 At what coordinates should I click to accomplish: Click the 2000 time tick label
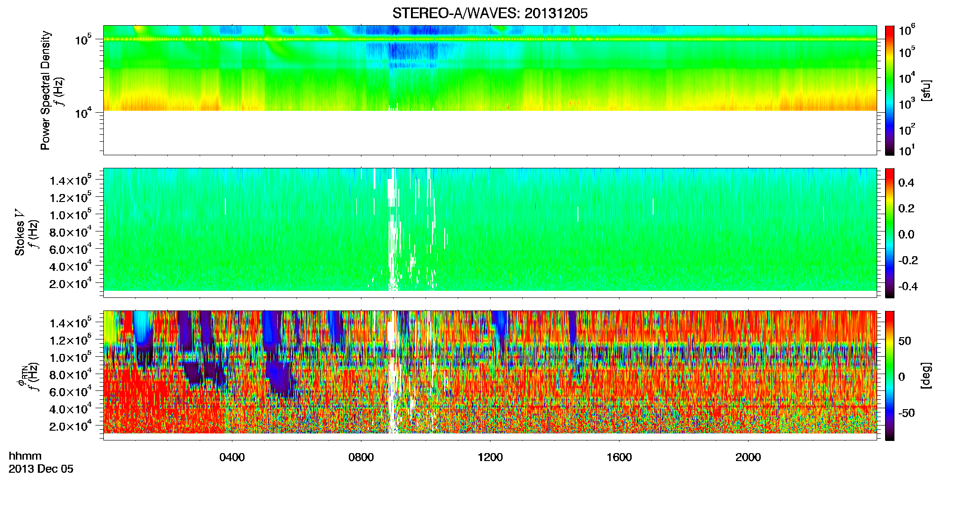coord(748,457)
